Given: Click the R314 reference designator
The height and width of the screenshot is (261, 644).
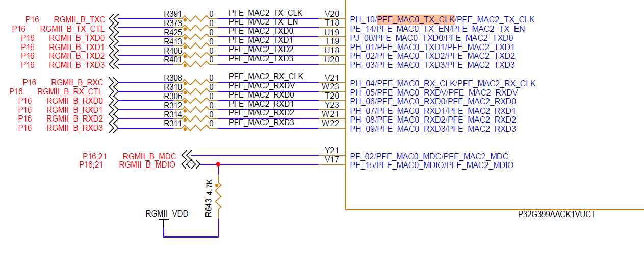Looking at the screenshot, I should [173, 114].
